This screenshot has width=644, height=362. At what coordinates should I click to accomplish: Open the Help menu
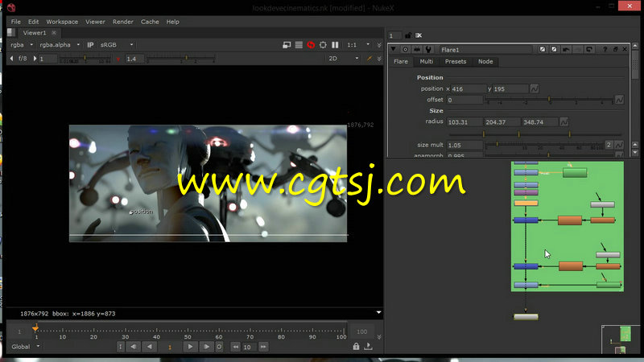(172, 22)
